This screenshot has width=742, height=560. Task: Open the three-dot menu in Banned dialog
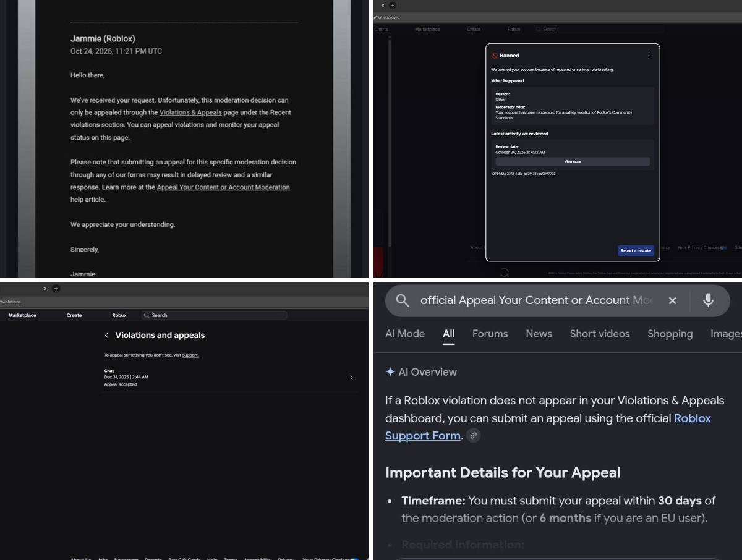point(649,56)
